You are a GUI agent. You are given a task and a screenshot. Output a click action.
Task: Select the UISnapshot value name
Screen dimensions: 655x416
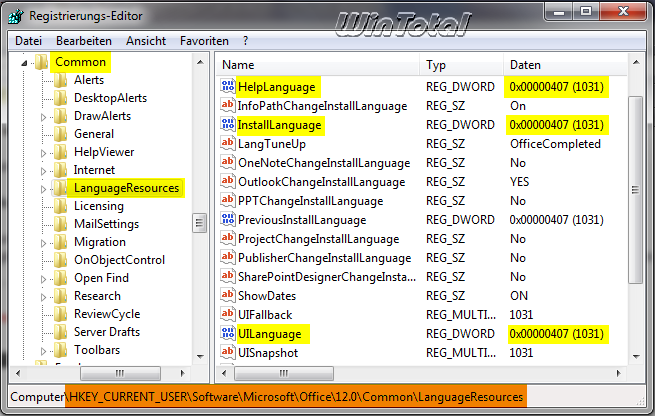click(x=268, y=353)
